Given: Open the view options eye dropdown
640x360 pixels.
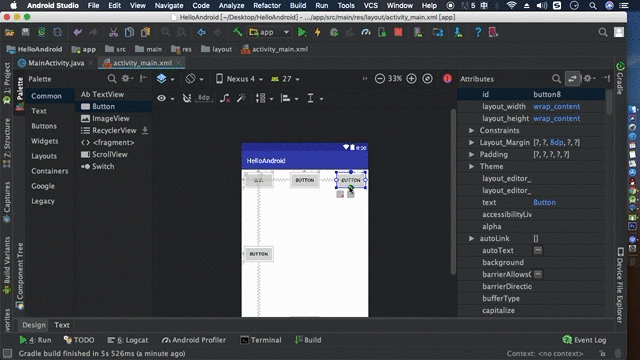Looking at the screenshot, I should (165, 98).
